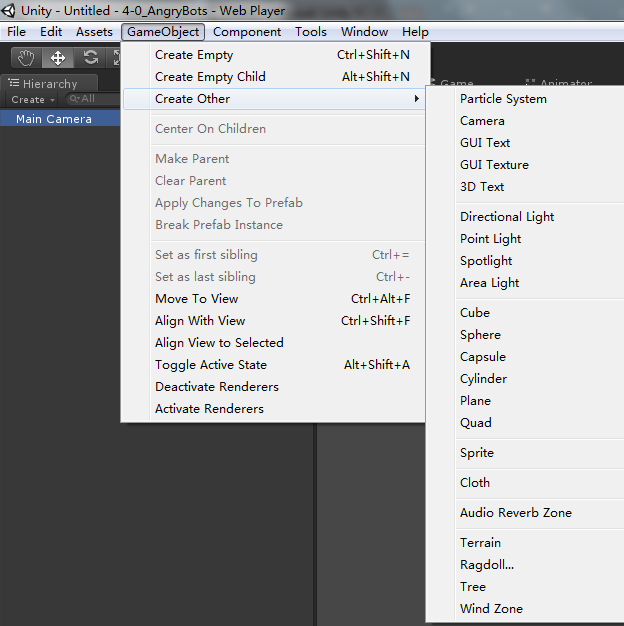624x626 pixels.
Task: Open the Edit menu
Action: click(51, 32)
